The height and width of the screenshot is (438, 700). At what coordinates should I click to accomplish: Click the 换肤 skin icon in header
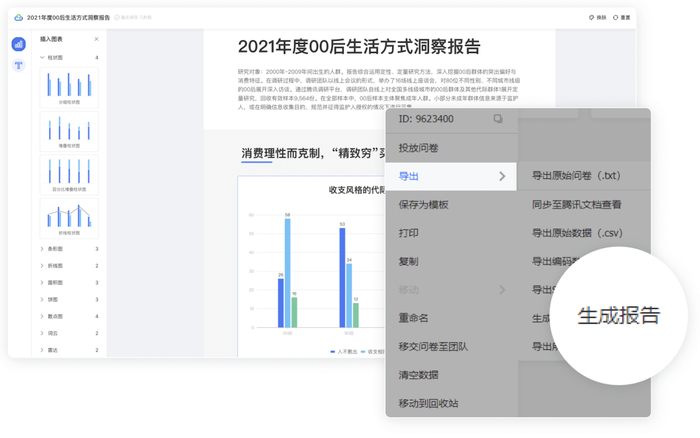[592, 18]
